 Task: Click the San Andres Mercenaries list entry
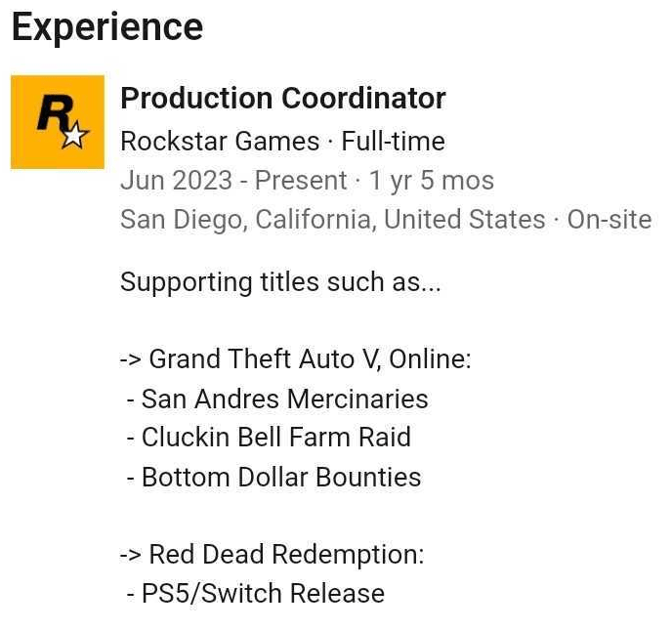click(x=284, y=399)
